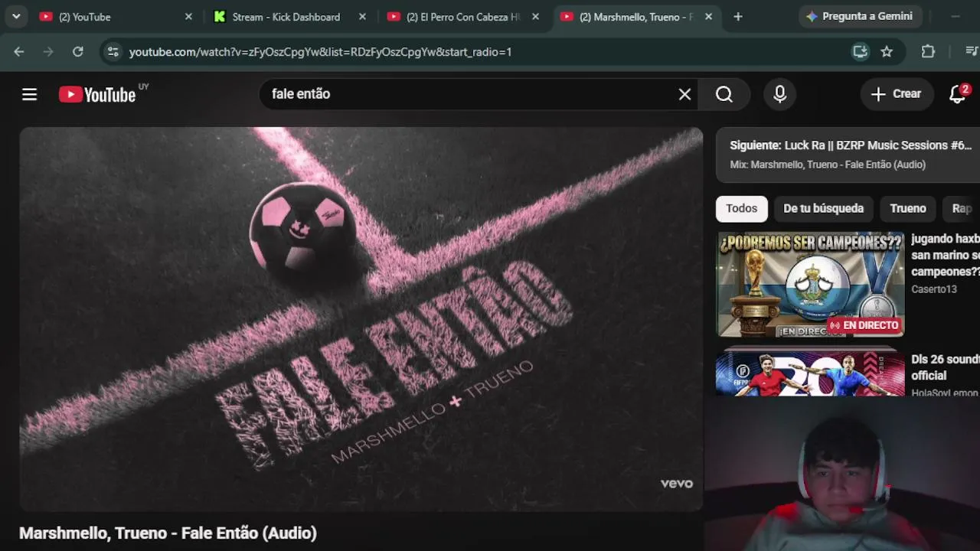This screenshot has width=980, height=551.
Task: Open the '¿Podremos ser campeones??' live thumbnail
Action: click(810, 285)
